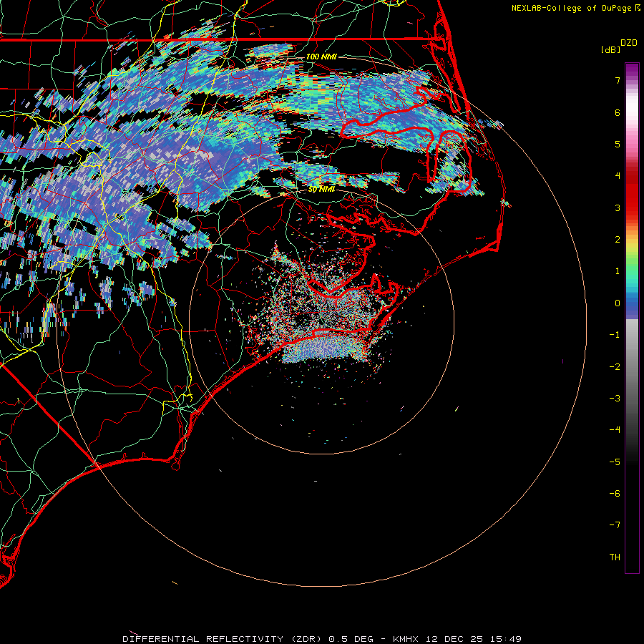Image resolution: width=644 pixels, height=644 pixels.
Task: Click the TH threshold label on the scale
Action: [615, 557]
